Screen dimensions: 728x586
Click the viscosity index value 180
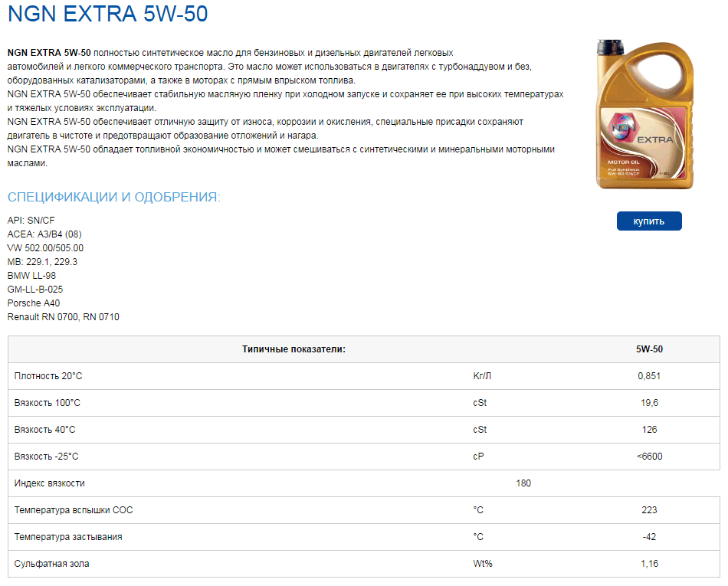pos(523,483)
